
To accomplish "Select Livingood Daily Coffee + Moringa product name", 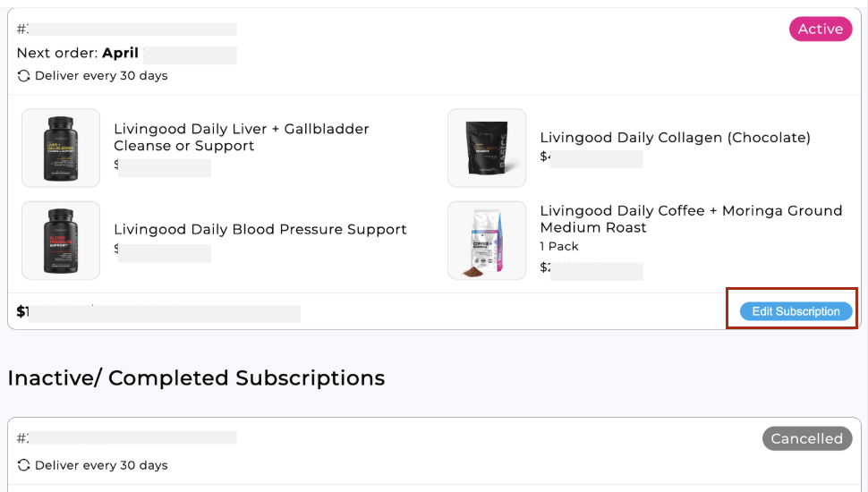I will [x=691, y=219].
